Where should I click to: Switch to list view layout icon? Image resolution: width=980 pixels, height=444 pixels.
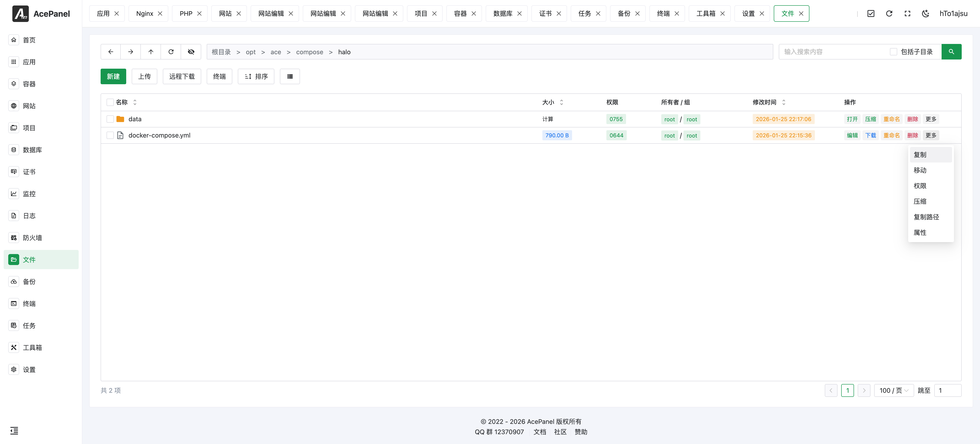[290, 76]
